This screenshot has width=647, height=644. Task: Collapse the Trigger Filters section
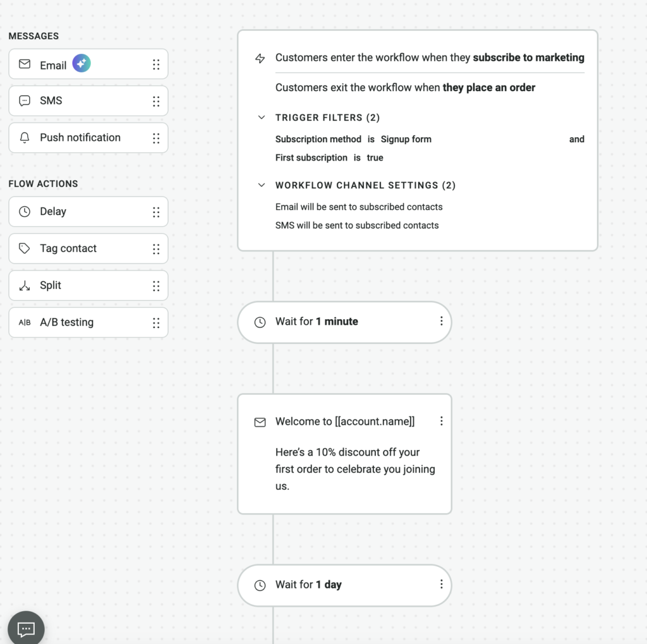261,118
